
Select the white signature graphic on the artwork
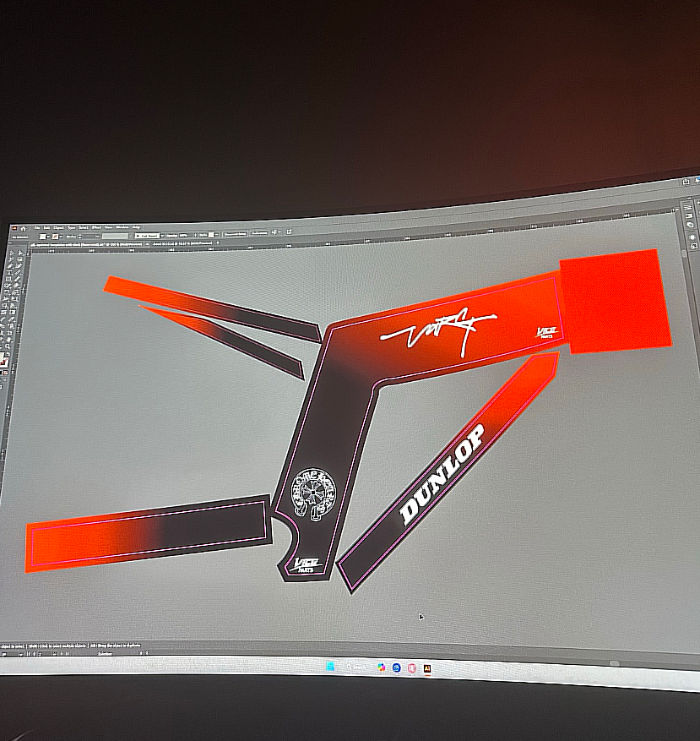coord(438,331)
